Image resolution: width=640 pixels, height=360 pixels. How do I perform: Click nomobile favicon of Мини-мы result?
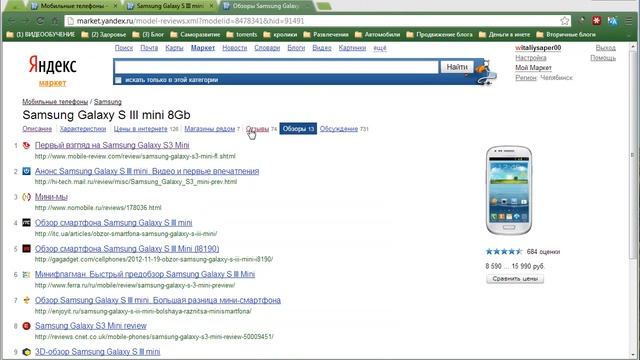(x=26, y=197)
